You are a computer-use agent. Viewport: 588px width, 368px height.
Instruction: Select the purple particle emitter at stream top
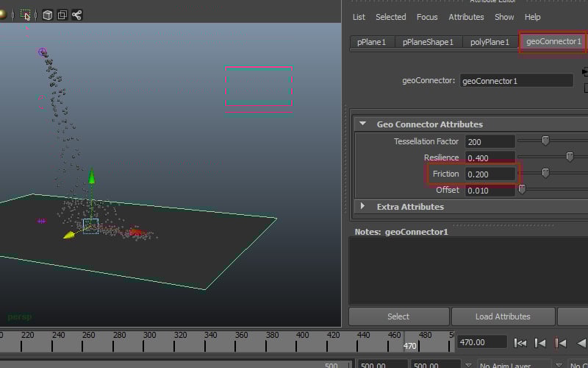[x=43, y=52]
